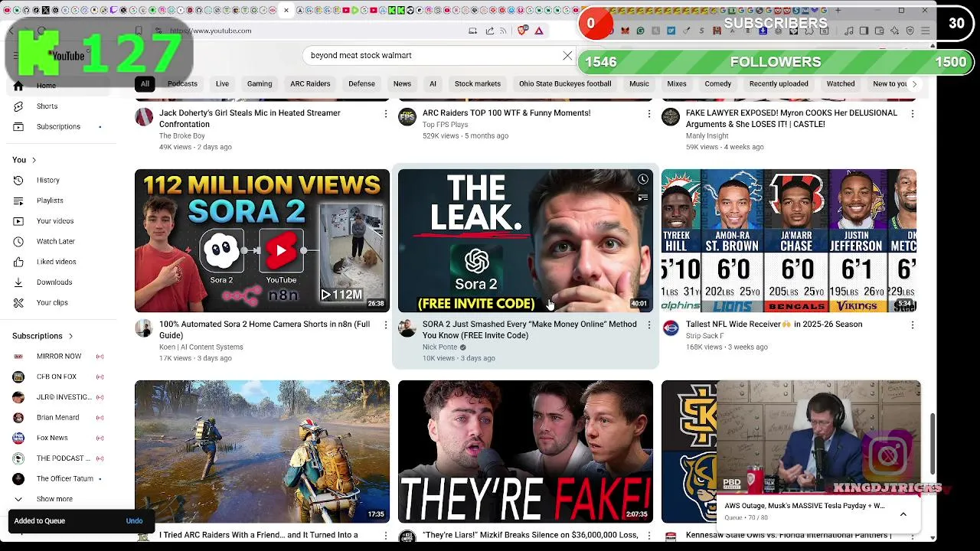Image resolution: width=980 pixels, height=551 pixels.
Task: Select the Gaming category chip
Action: click(260, 84)
